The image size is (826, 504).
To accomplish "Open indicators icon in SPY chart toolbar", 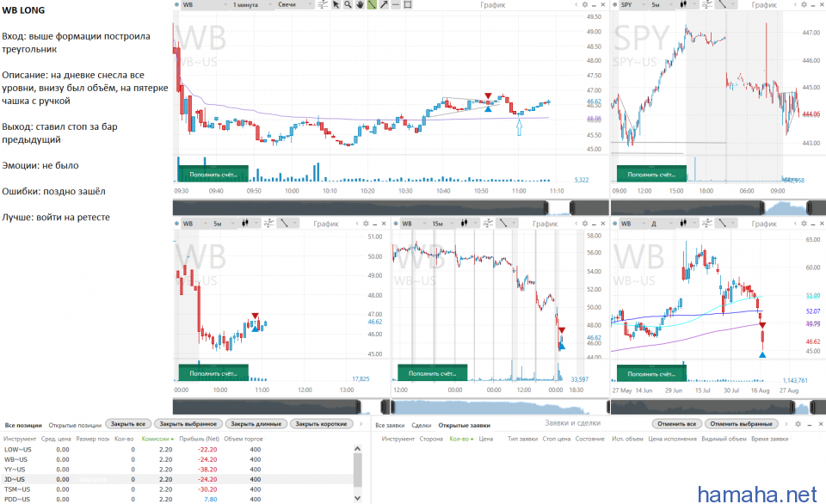I will (707, 5).
